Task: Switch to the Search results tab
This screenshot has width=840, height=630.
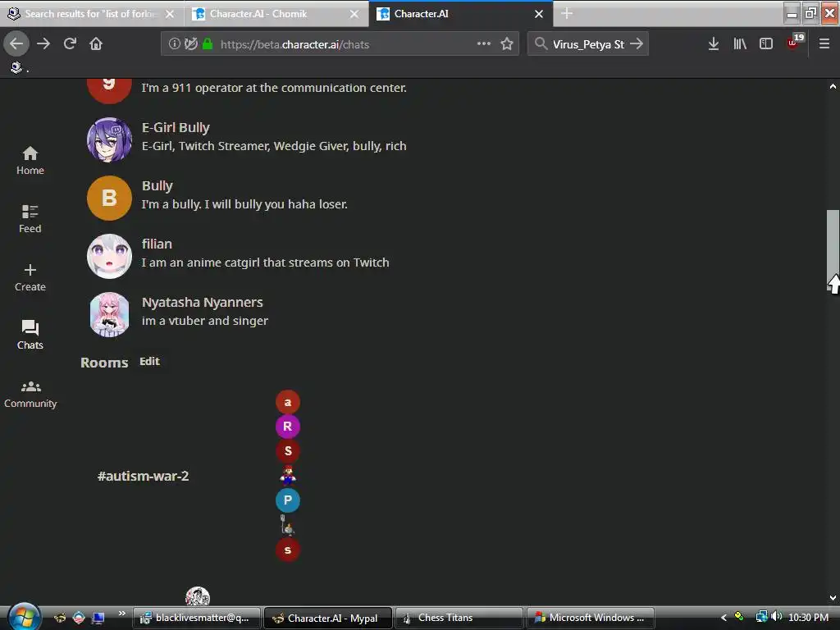Action: [x=90, y=14]
